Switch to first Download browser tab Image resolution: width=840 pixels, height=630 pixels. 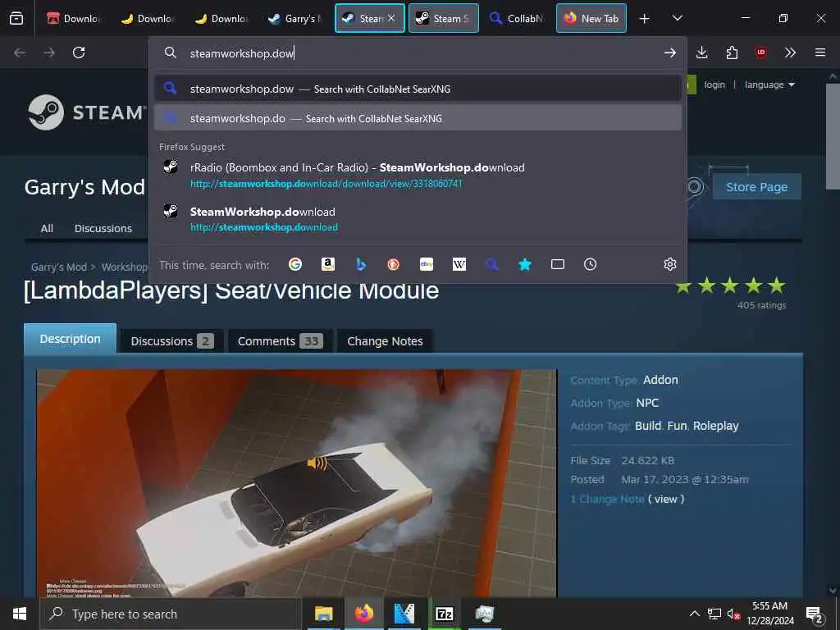click(x=72, y=18)
